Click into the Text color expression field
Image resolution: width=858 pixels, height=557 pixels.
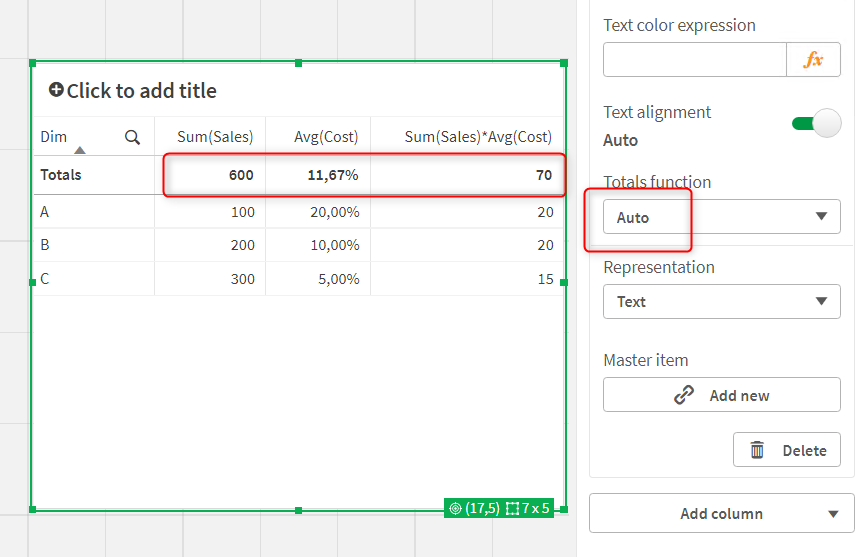pyautogui.click(x=694, y=60)
